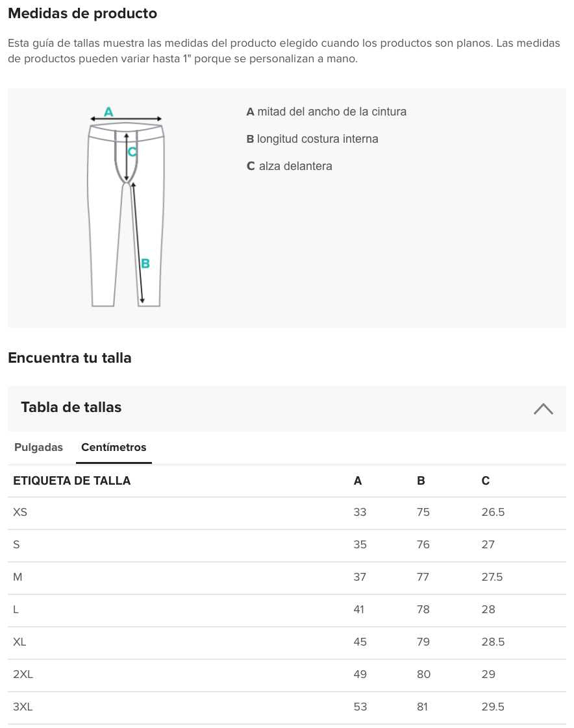Select the M size label in the table
The image size is (574, 728).
pos(18,577)
